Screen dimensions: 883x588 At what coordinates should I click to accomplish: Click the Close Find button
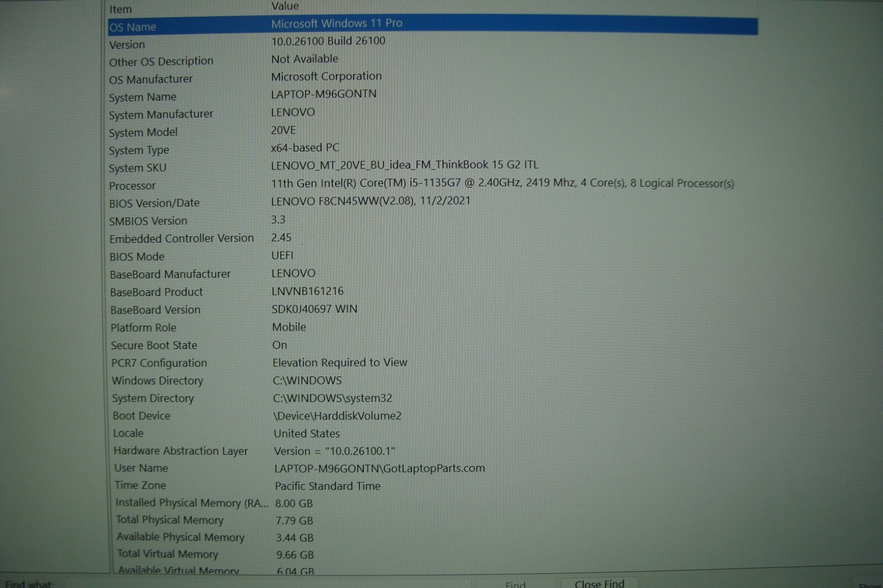click(x=599, y=583)
